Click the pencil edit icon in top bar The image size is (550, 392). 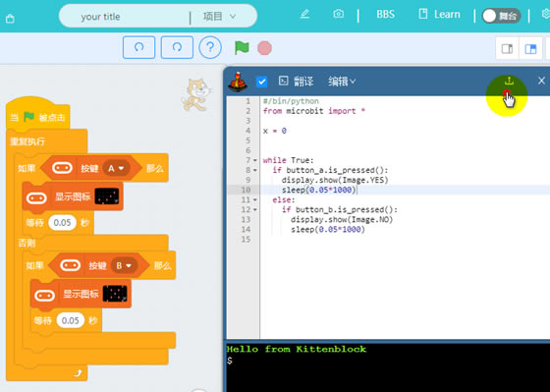coord(304,14)
